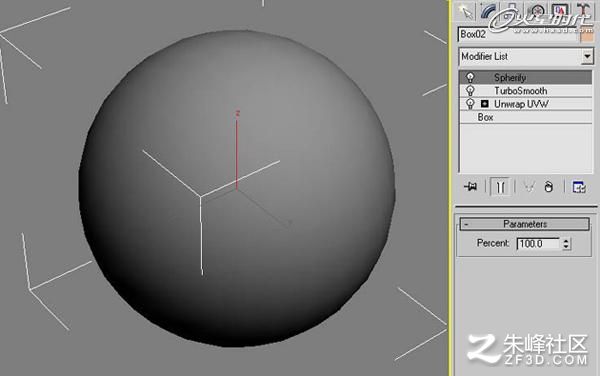Open the Motion panel tab
600x376 pixels.
tap(537, 11)
